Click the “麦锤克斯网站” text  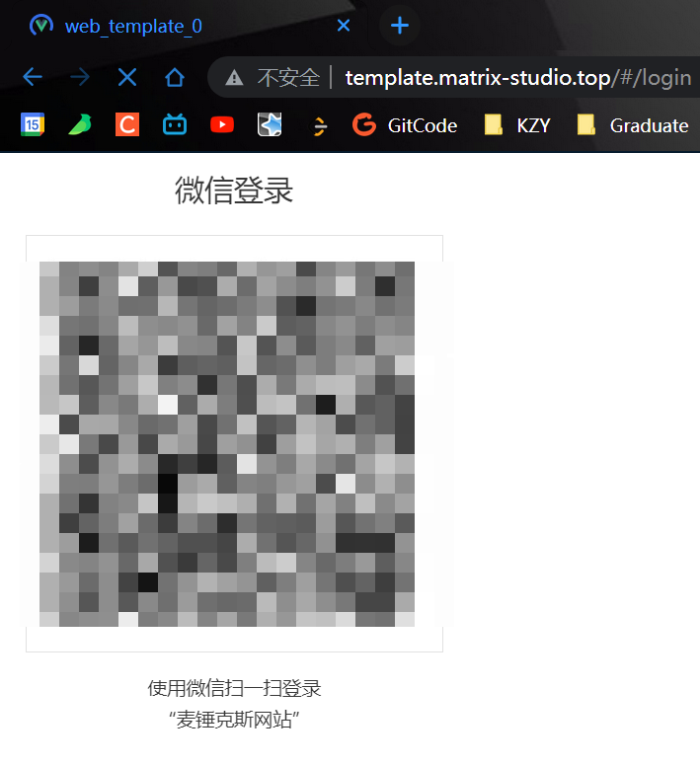pos(234,720)
